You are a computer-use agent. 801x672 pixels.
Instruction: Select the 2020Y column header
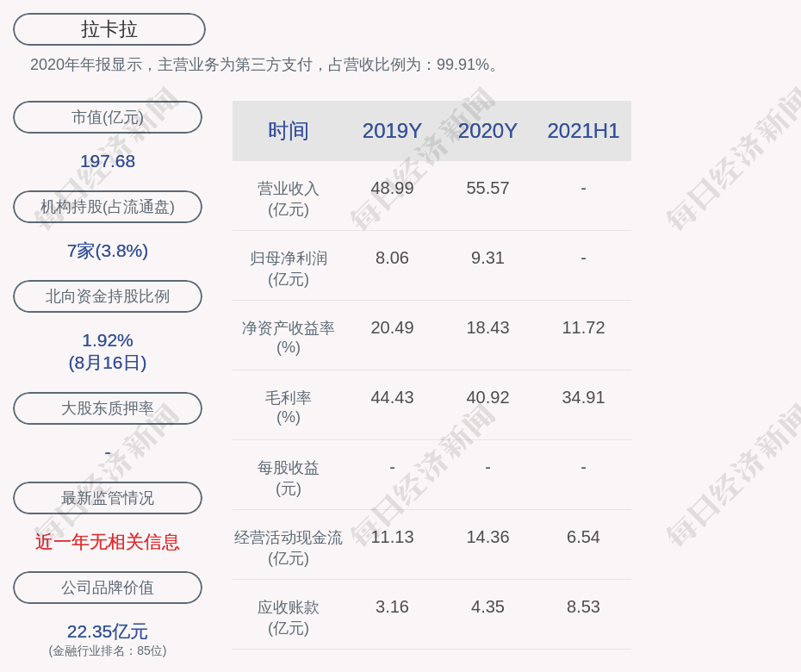coord(487,131)
